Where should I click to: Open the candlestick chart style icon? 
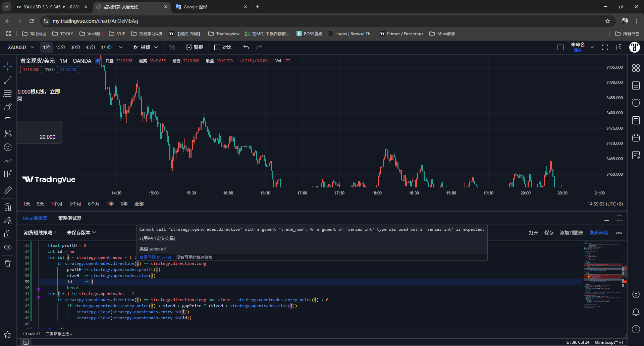[172, 47]
